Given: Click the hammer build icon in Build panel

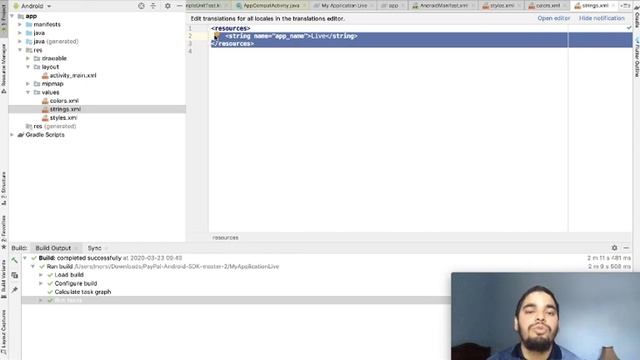Looking at the screenshot, I should [x=15, y=261].
